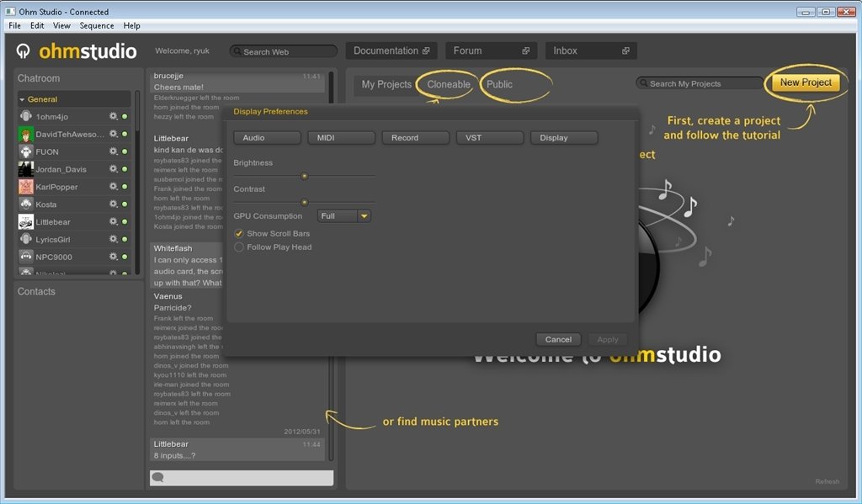Screen dimensions: 862x504
Task: Open Record preferences section
Action: tap(416, 137)
